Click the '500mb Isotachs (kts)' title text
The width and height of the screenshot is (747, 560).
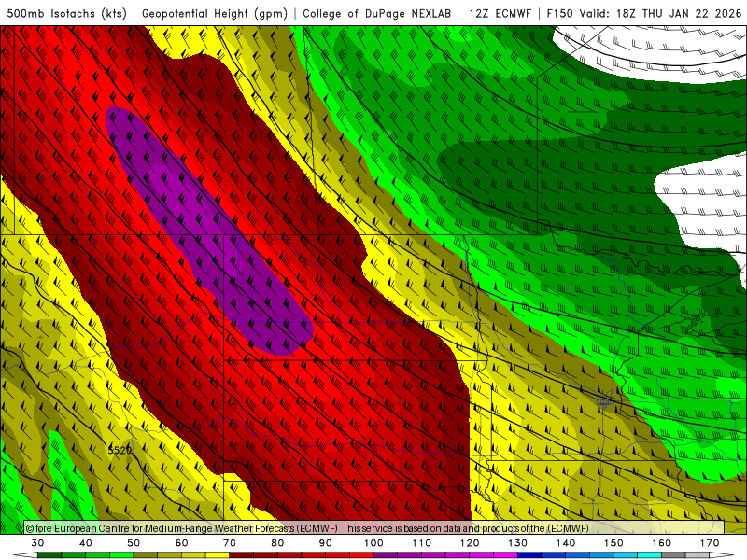67,13
